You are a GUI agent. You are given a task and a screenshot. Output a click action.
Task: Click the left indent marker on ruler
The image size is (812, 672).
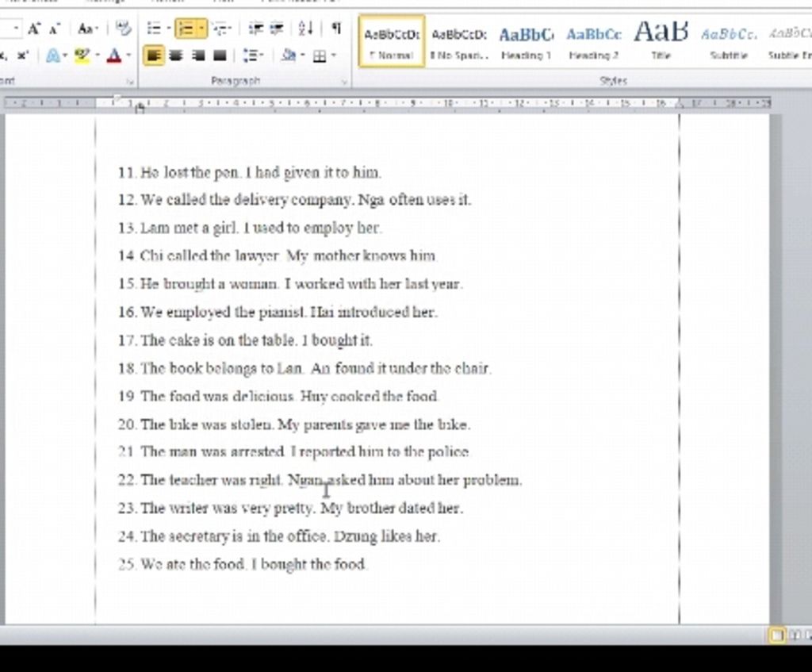pyautogui.click(x=140, y=107)
